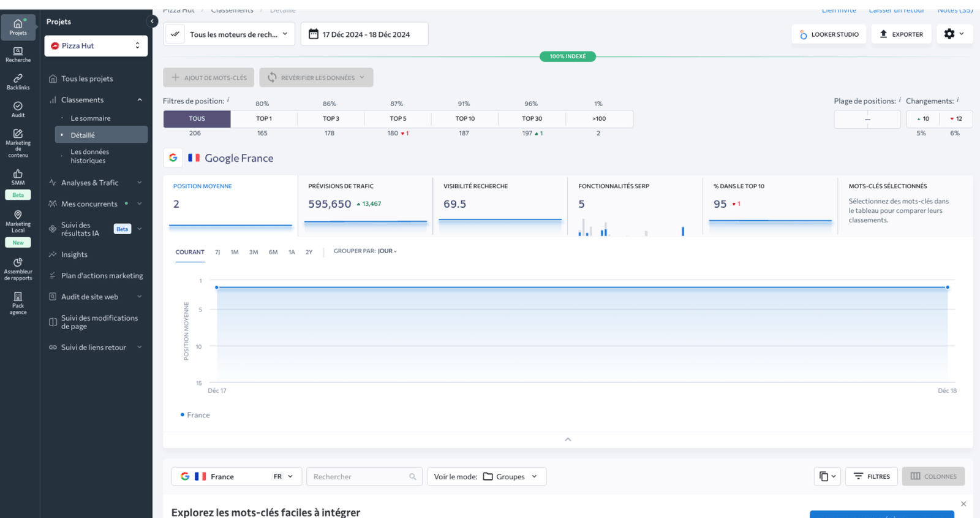Switch chart range to 1M

point(235,252)
